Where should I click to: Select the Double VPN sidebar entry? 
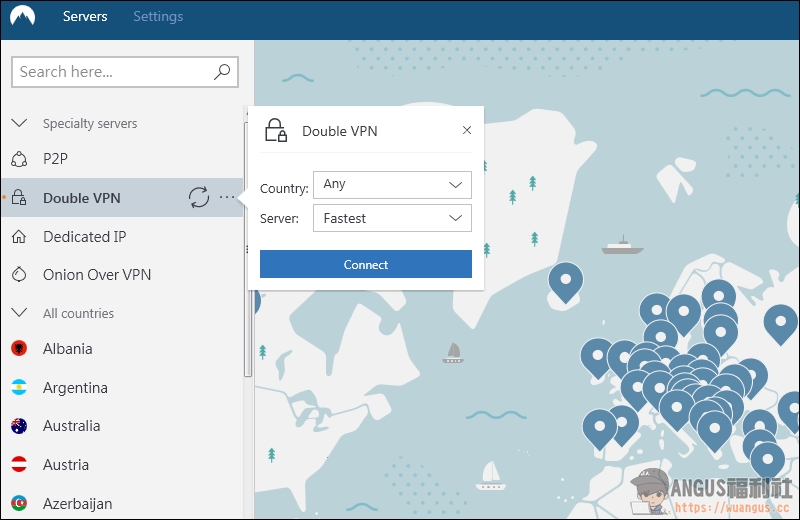[x=122, y=197]
